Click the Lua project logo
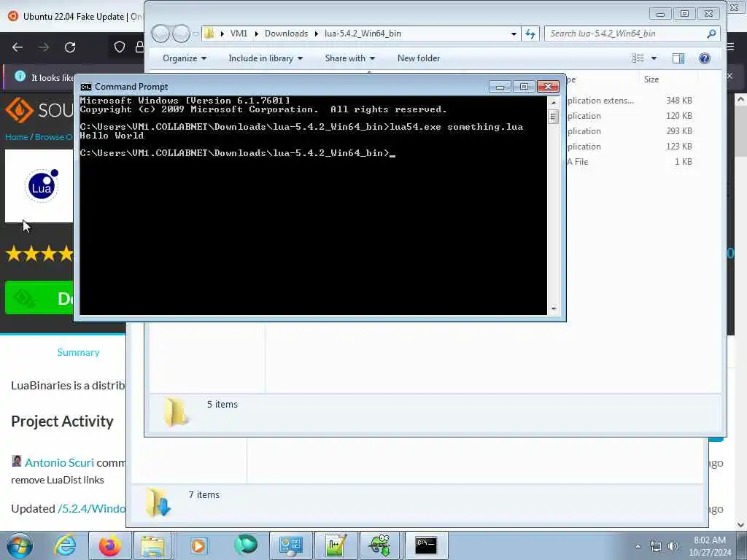Screen dimensions: 747x560 click(x=42, y=186)
